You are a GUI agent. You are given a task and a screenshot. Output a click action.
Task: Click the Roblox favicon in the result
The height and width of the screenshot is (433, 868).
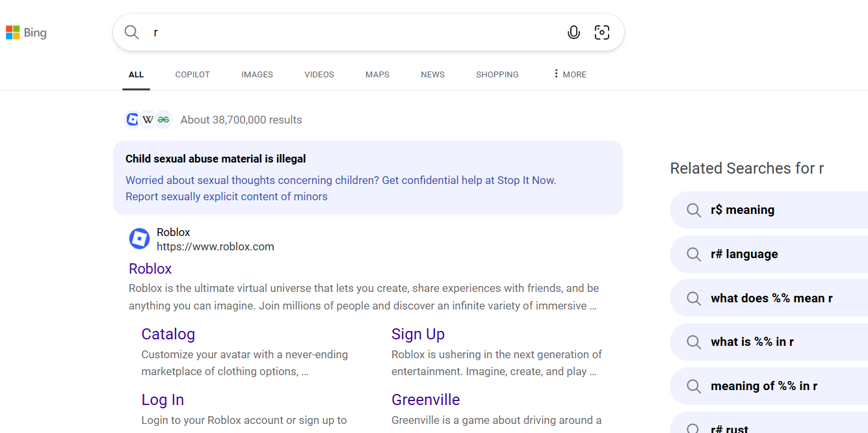coord(139,239)
